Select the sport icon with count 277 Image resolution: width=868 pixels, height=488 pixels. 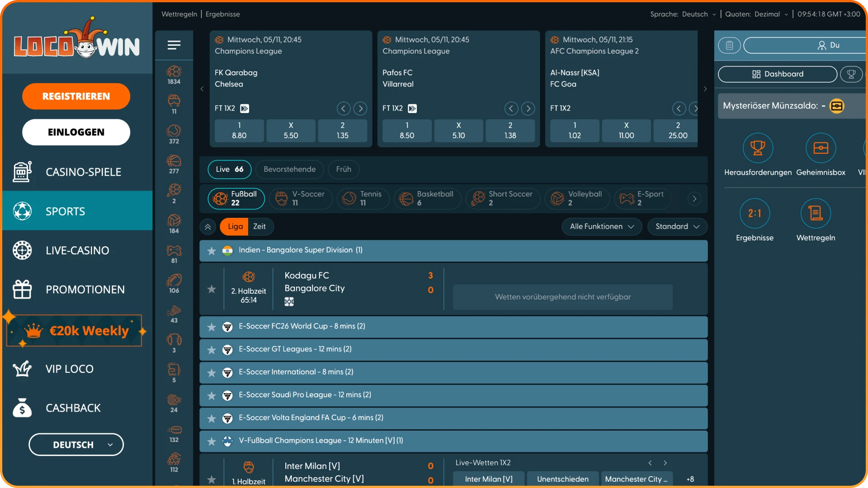pyautogui.click(x=174, y=164)
